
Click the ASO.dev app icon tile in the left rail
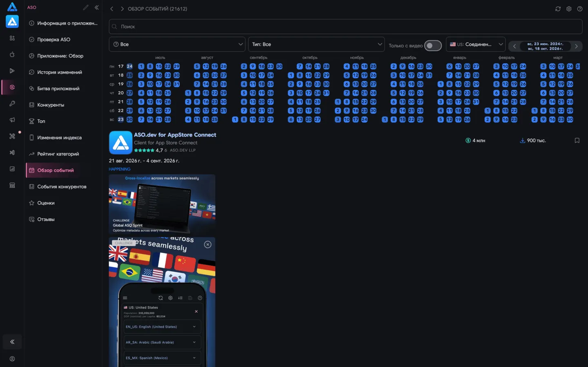click(x=12, y=21)
